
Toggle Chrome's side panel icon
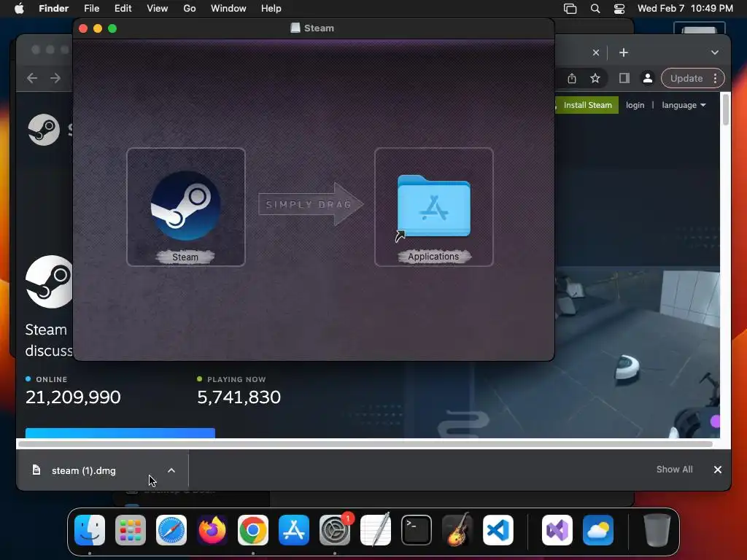point(624,78)
